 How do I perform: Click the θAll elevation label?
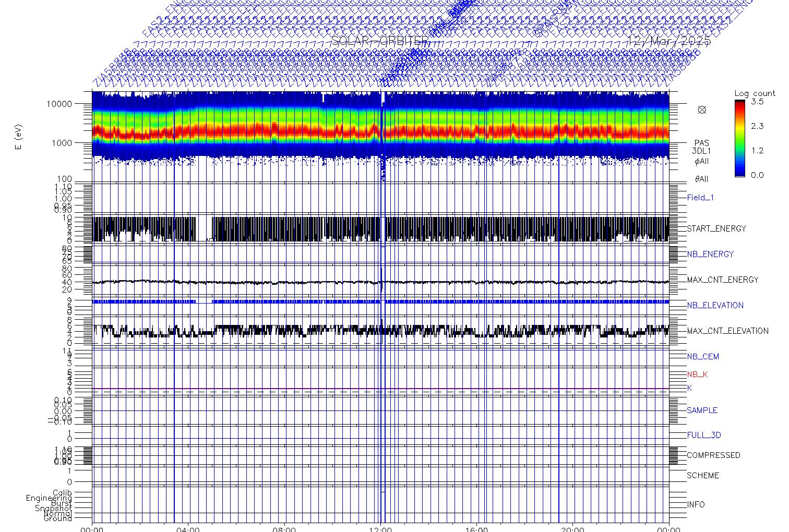click(701, 179)
